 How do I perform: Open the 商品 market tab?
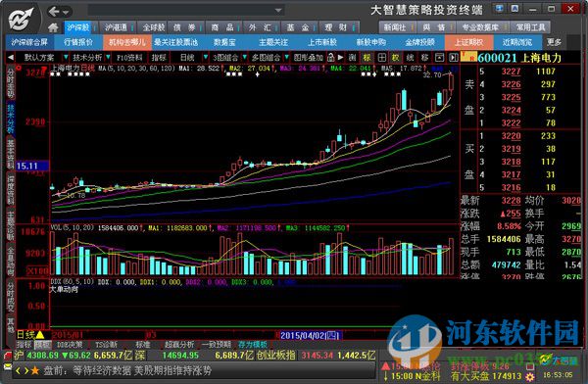222,27
